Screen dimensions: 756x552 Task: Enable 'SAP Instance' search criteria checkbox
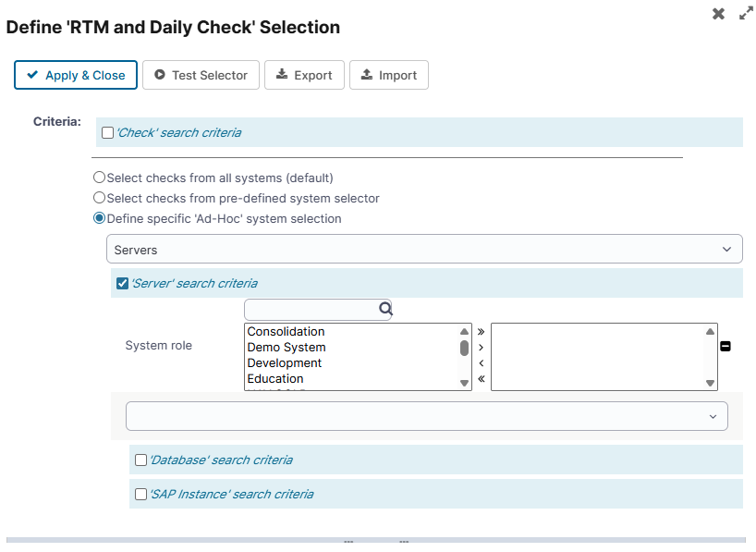tap(140, 494)
